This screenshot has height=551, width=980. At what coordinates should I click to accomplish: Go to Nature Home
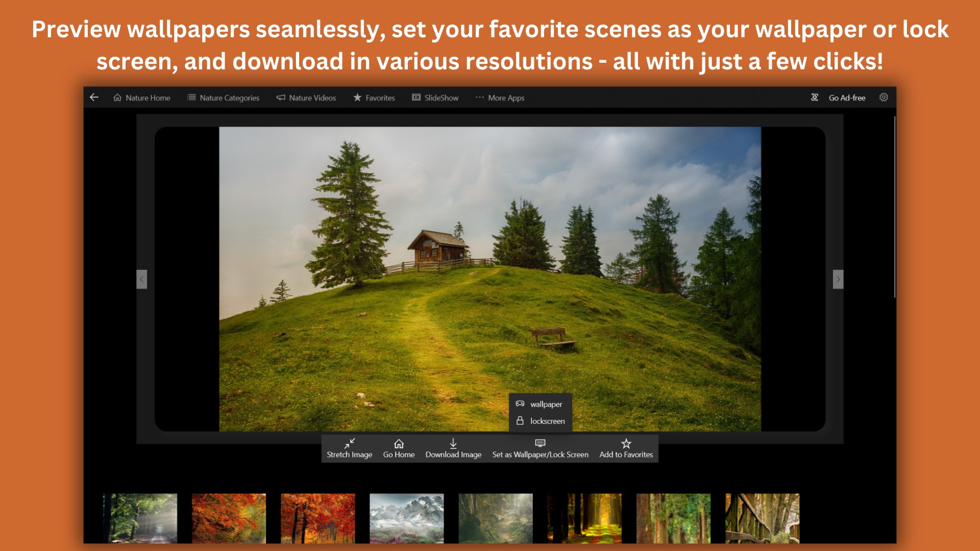point(142,97)
